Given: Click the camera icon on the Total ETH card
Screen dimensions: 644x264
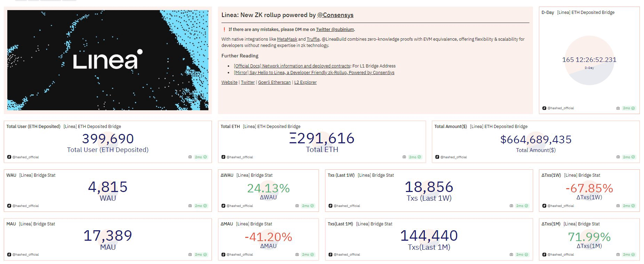Looking at the screenshot, I should coord(404,157).
